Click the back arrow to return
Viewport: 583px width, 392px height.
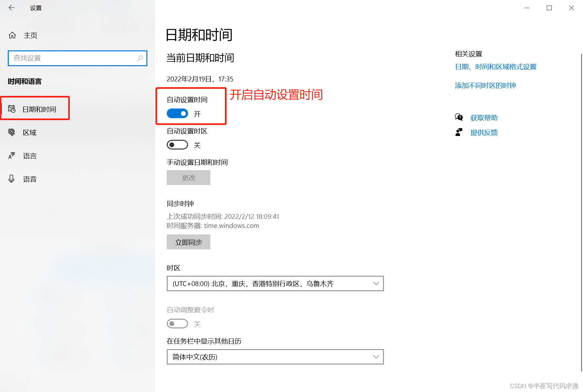(x=12, y=8)
